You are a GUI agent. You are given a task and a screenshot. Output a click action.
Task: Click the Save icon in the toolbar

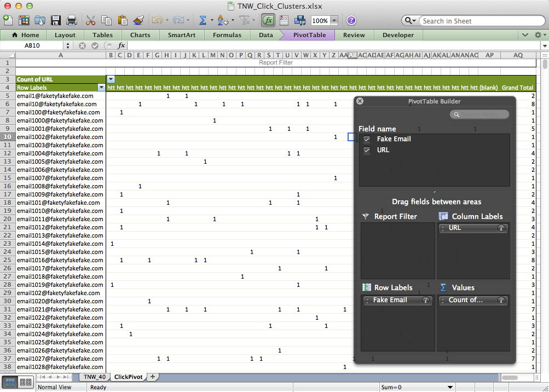click(56, 21)
